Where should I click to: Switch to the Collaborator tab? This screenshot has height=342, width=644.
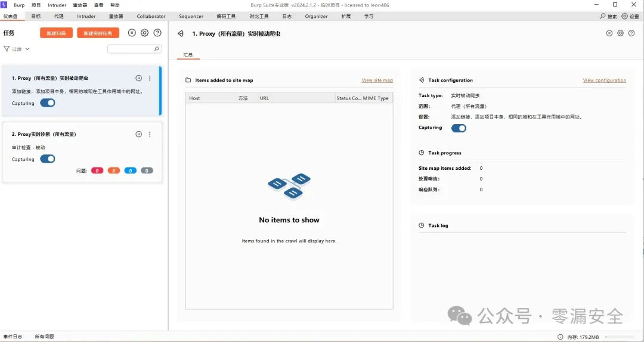pyautogui.click(x=151, y=17)
